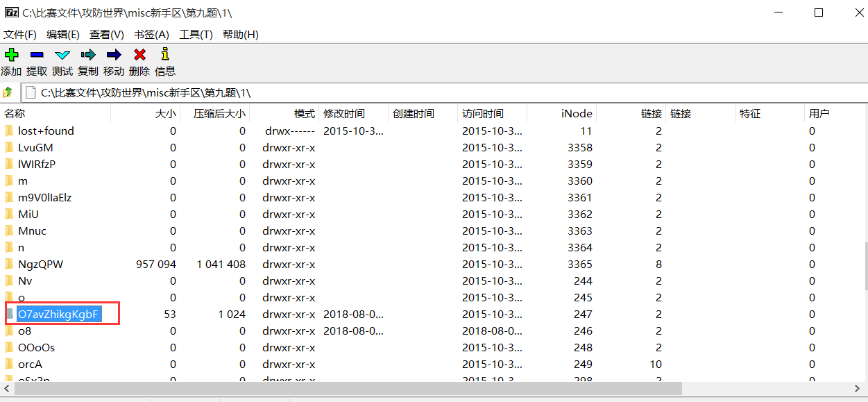Click the Copy (复制) toolbar icon
The image size is (868, 402).
click(87, 54)
